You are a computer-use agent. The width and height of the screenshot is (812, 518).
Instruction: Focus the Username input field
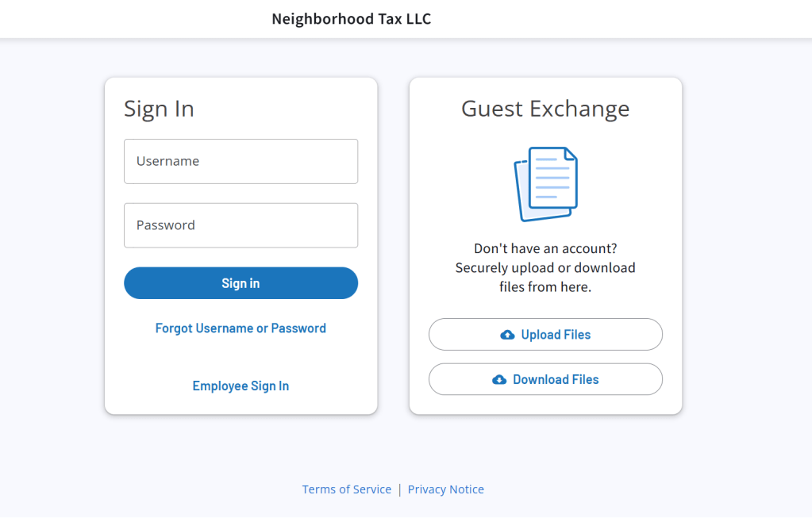pyautogui.click(x=241, y=162)
